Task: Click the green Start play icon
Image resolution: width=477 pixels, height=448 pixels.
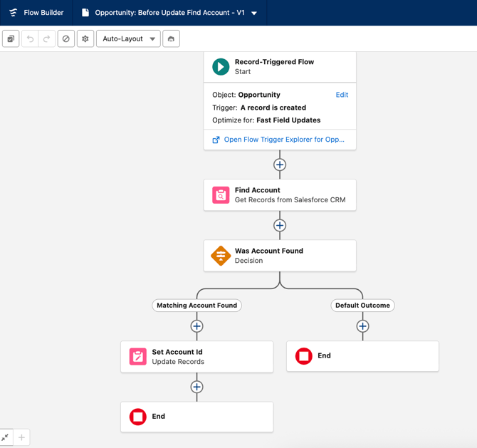Action: [221, 67]
